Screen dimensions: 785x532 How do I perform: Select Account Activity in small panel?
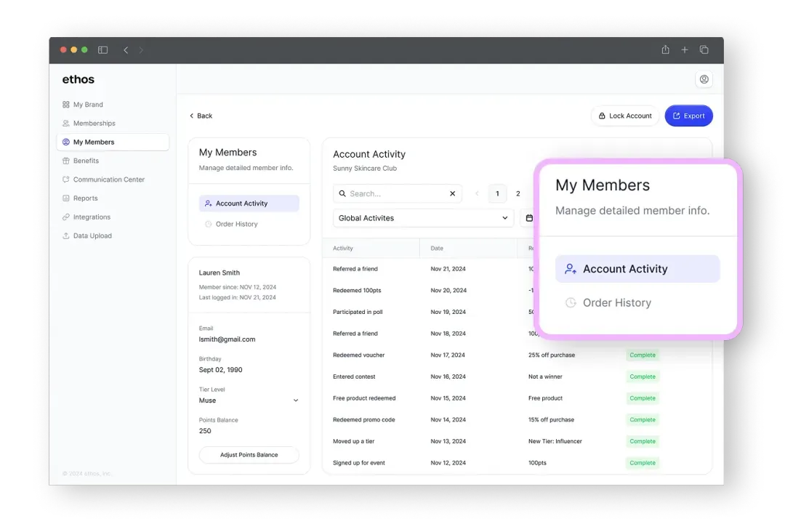[x=249, y=203]
